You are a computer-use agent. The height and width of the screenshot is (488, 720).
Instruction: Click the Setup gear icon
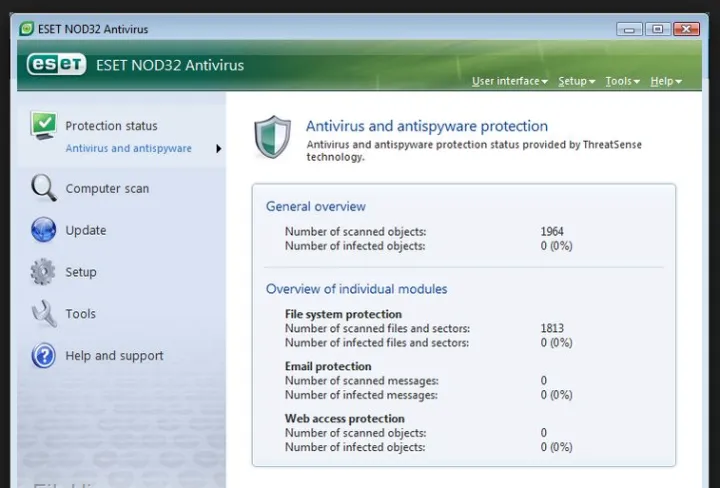[44, 272]
